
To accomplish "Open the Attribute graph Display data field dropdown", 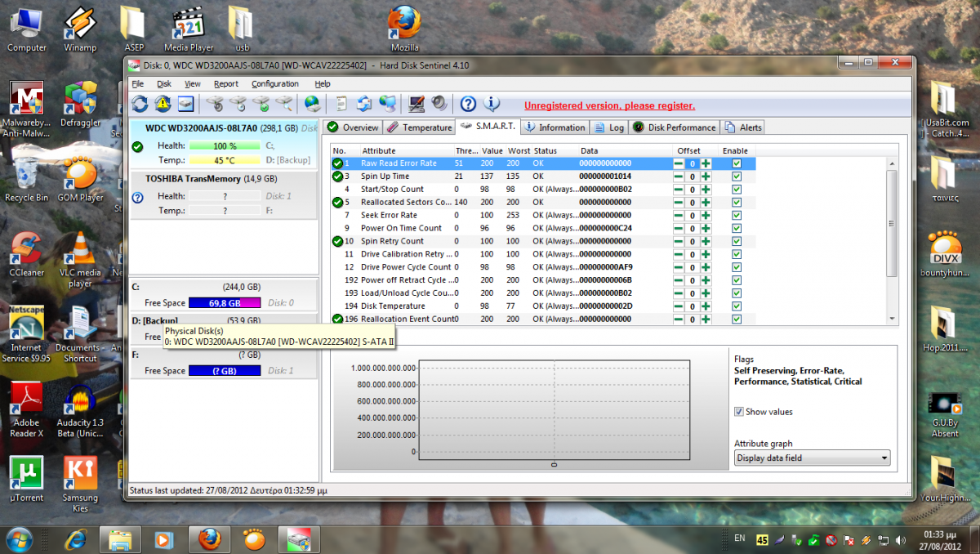I will (812, 458).
